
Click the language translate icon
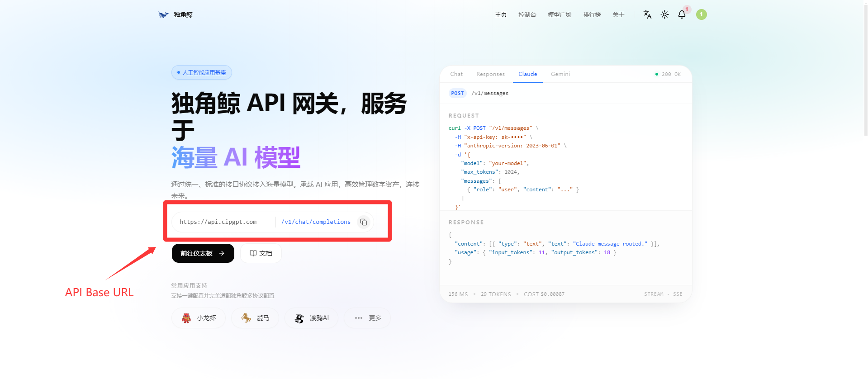point(647,14)
